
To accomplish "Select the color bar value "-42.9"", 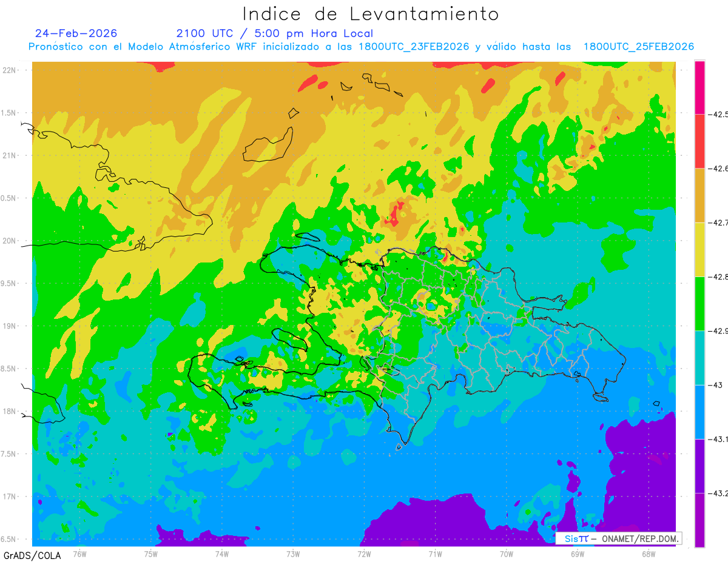I will point(718,331).
